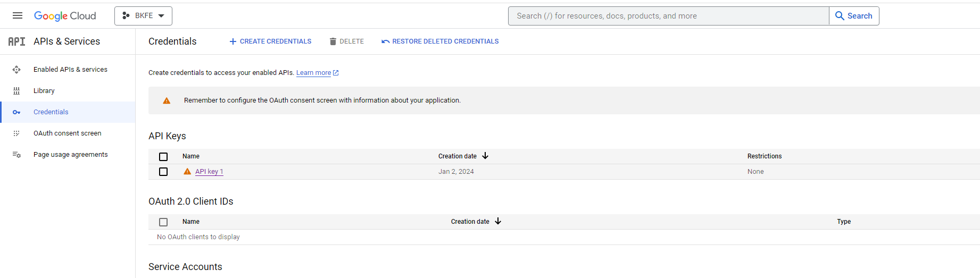Toggle the OAuth 2.0 Client IDs header checkbox
The width and height of the screenshot is (980, 278).
click(x=163, y=222)
